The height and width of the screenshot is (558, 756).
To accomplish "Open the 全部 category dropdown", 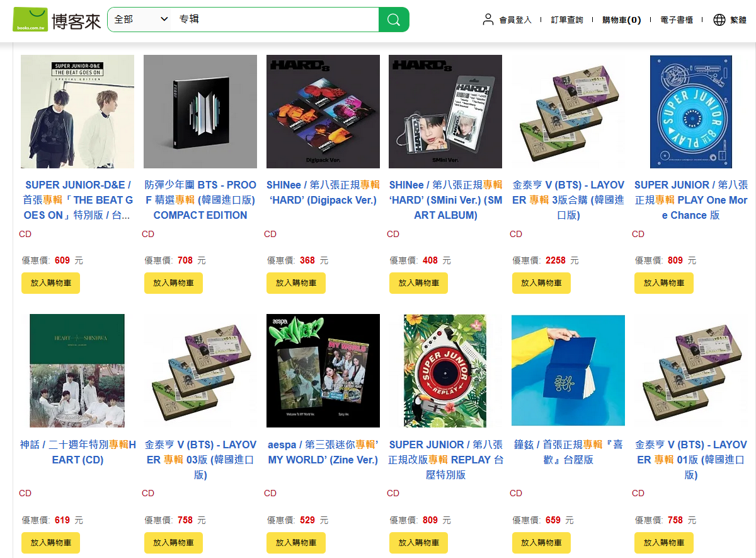I will [x=141, y=20].
